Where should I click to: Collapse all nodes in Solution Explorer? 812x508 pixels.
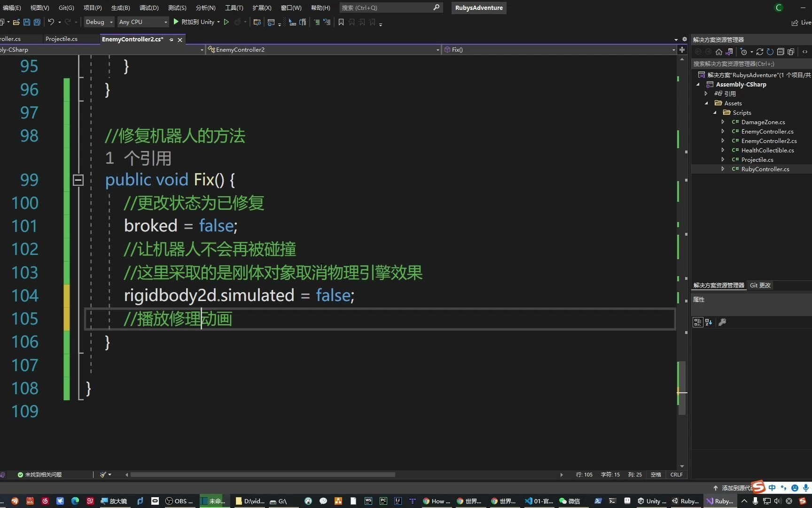781,52
